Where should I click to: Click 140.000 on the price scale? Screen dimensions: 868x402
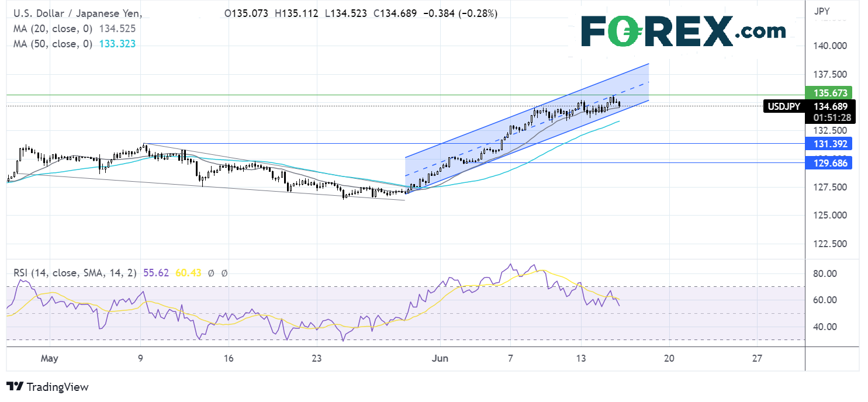831,46
